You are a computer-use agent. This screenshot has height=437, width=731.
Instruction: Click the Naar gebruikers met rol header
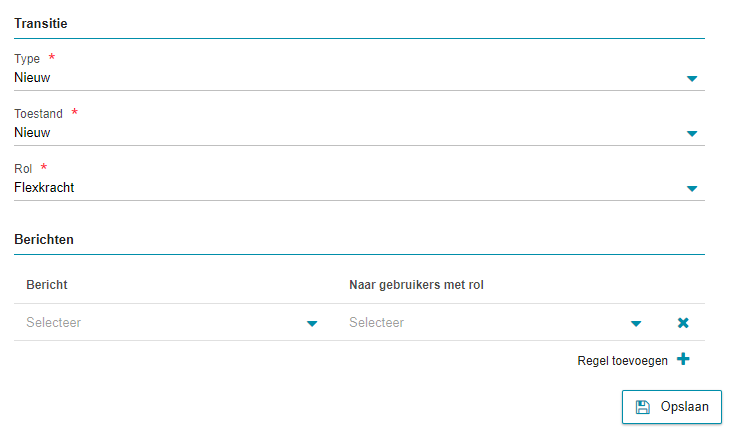click(x=416, y=284)
